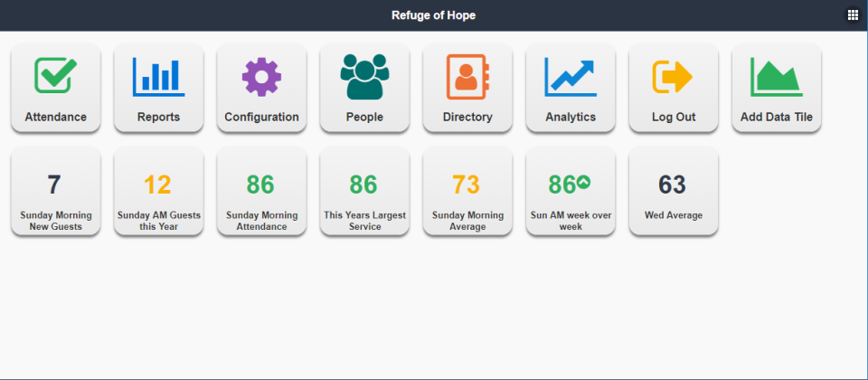Viewport: 868px width, 380px height.
Task: Click the Refuge of Hope title
Action: 433,15
